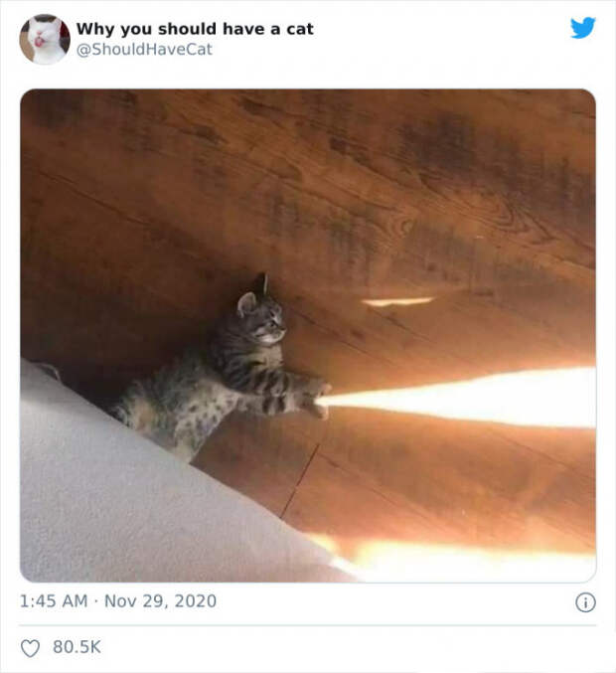Open the kitten photo in full view
The width and height of the screenshot is (616, 673).
(x=308, y=335)
